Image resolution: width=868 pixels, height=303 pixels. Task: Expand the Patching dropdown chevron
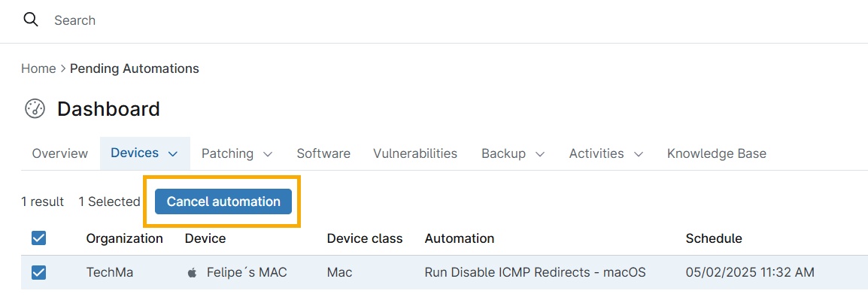click(267, 154)
